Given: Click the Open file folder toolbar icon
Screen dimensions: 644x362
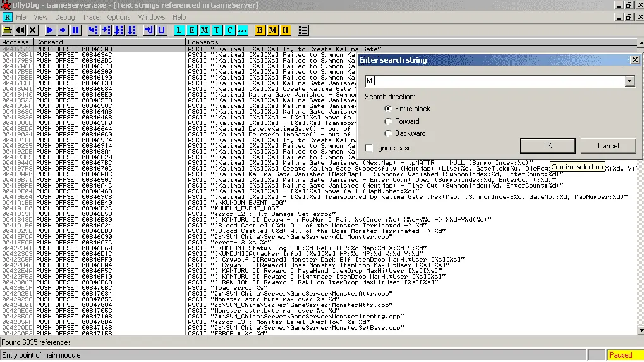Looking at the screenshot, I should [7, 30].
